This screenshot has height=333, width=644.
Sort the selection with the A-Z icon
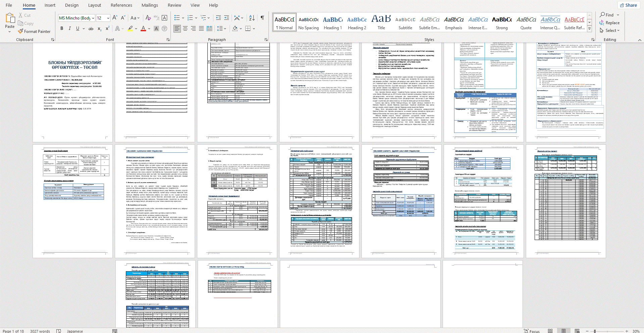click(252, 18)
